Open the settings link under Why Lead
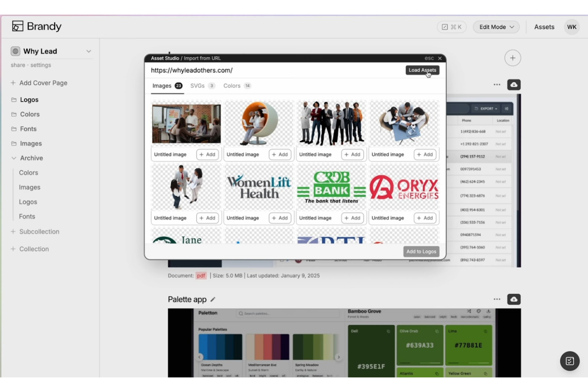 pyautogui.click(x=41, y=65)
